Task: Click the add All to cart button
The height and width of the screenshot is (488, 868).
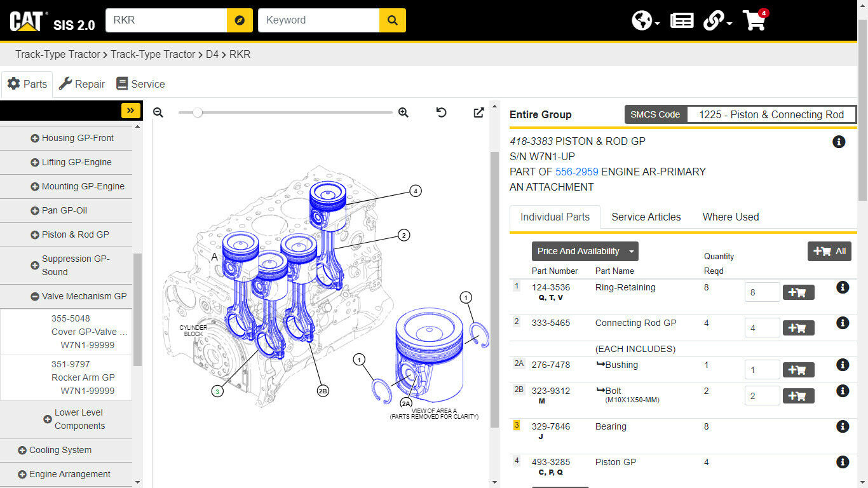Action: tap(829, 251)
